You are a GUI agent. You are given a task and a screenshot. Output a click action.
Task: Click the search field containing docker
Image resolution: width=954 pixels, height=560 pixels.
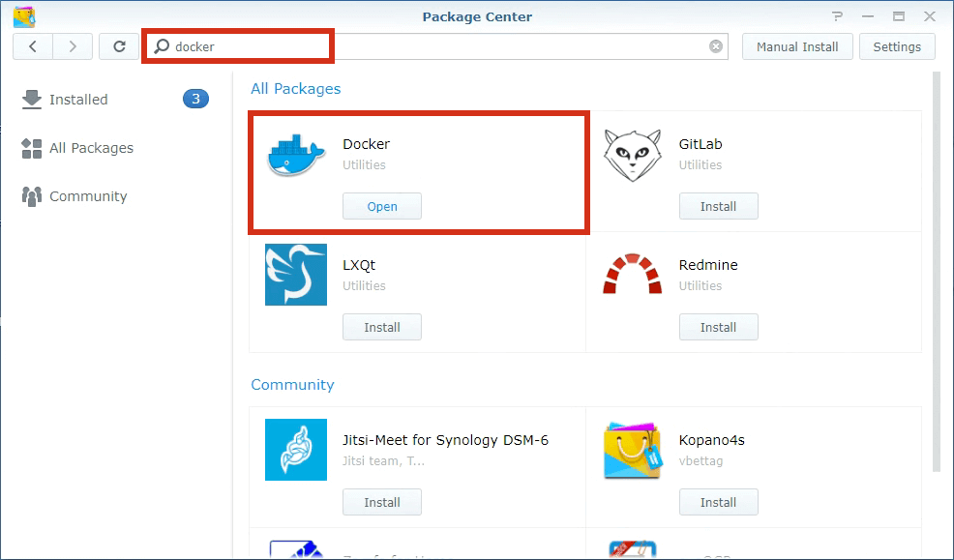click(435, 46)
